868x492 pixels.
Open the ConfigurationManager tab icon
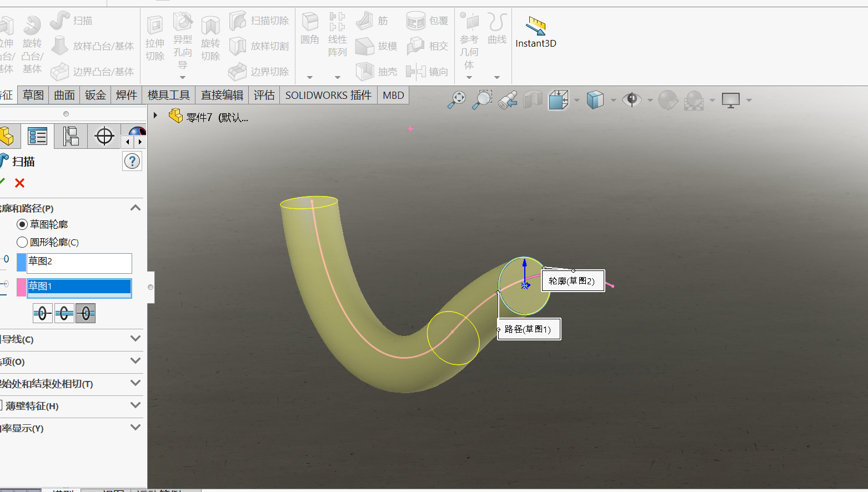(x=71, y=136)
